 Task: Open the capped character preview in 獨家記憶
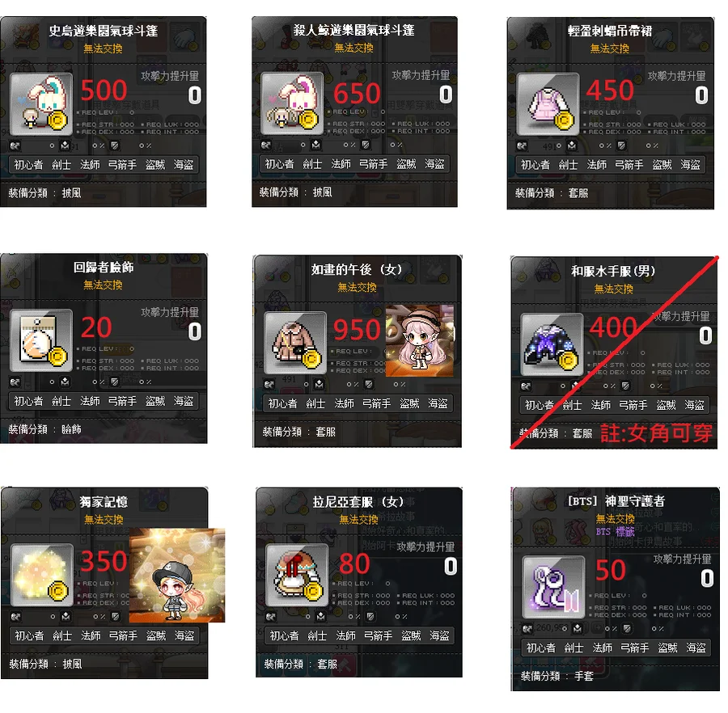[x=177, y=576]
